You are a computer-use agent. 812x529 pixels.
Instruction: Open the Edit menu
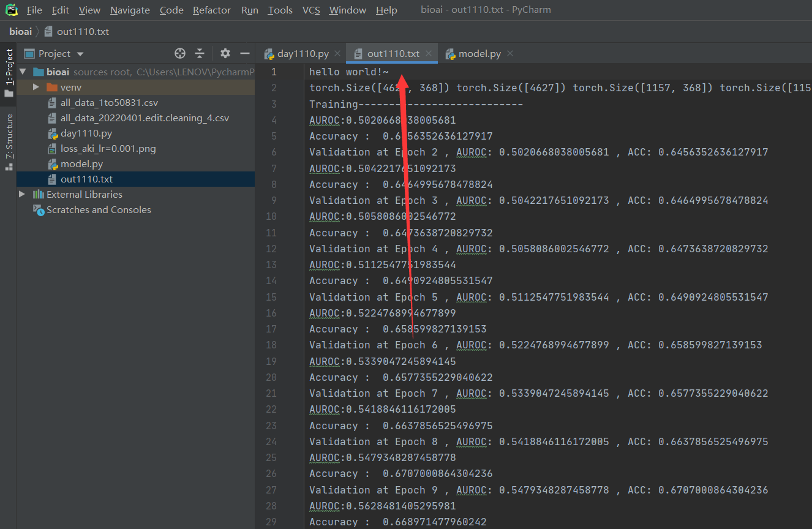point(60,10)
